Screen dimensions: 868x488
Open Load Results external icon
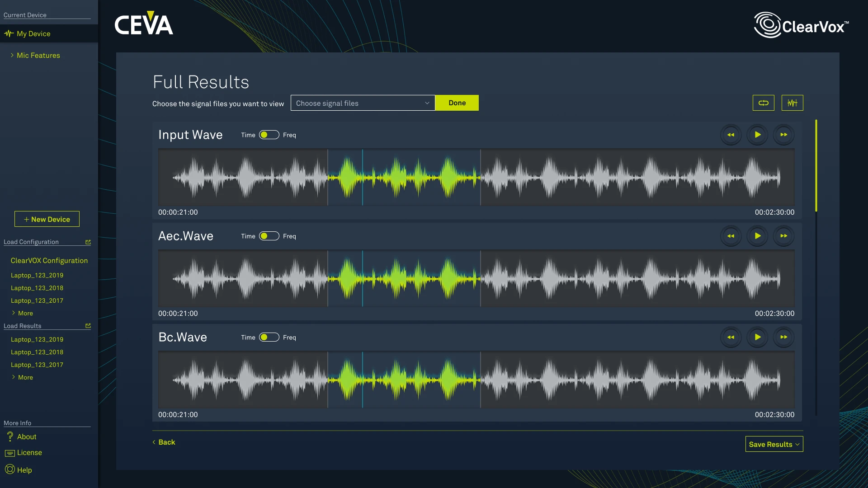pos(88,326)
